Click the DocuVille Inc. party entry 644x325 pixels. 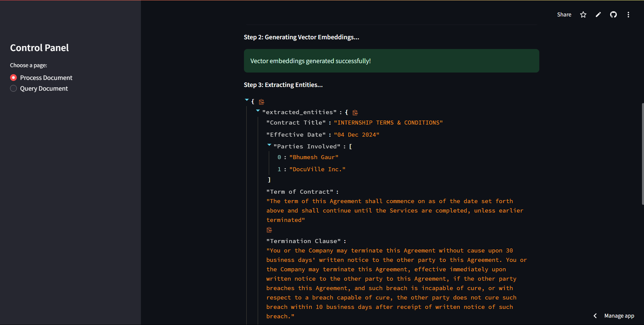click(317, 169)
